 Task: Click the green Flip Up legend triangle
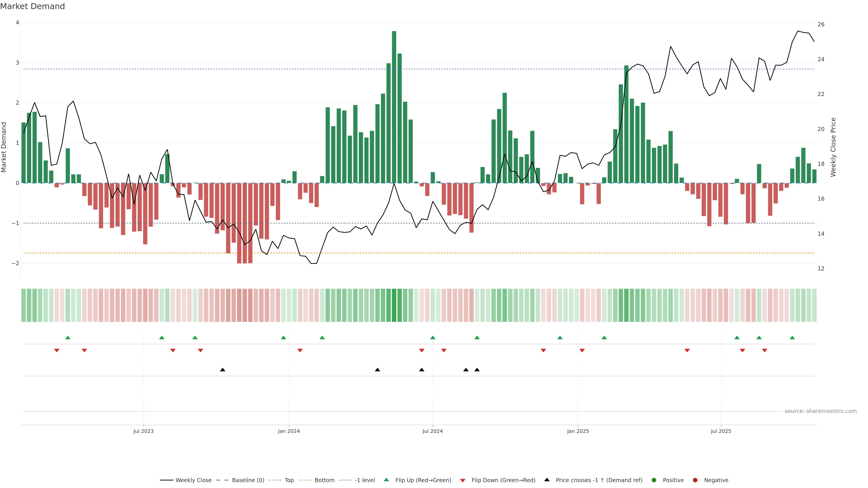(x=387, y=480)
